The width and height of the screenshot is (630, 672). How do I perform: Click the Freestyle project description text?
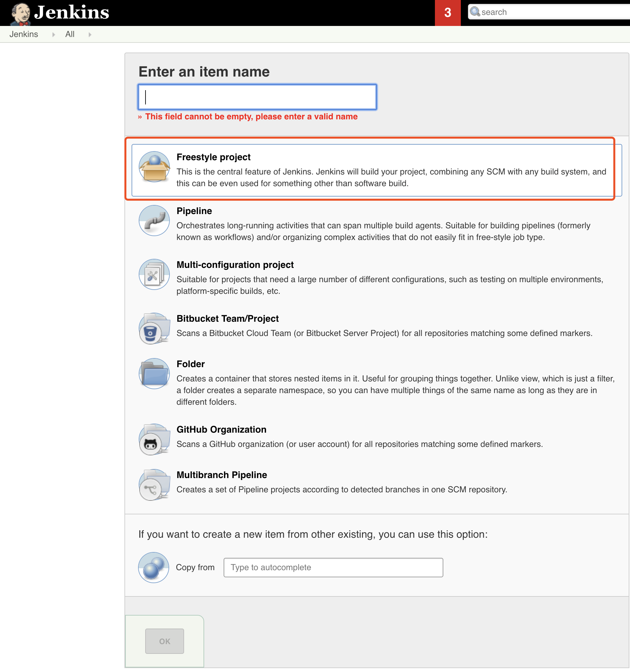click(391, 177)
